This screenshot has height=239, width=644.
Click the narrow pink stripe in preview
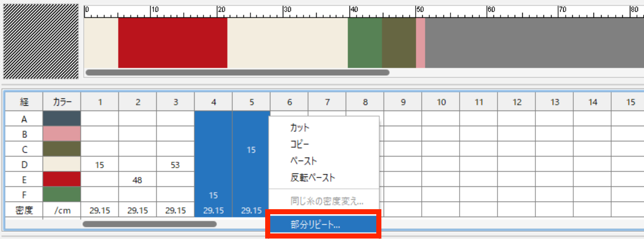(421, 42)
